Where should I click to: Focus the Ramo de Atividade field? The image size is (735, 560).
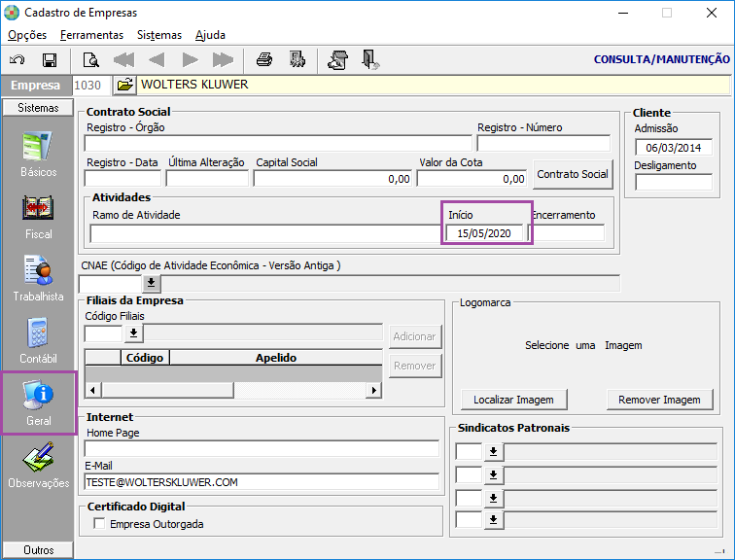tap(266, 233)
